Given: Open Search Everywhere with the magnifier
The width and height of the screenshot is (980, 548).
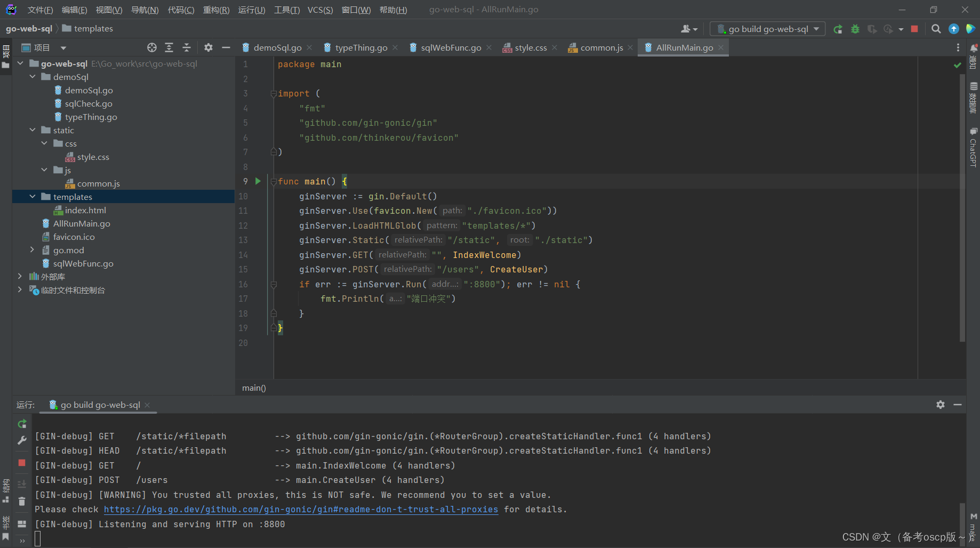Looking at the screenshot, I should click(x=936, y=29).
